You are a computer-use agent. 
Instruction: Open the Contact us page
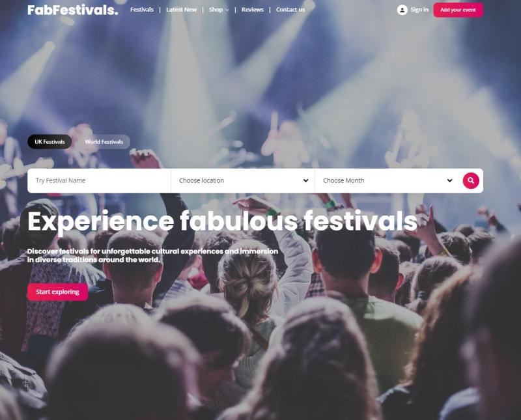[x=290, y=10]
